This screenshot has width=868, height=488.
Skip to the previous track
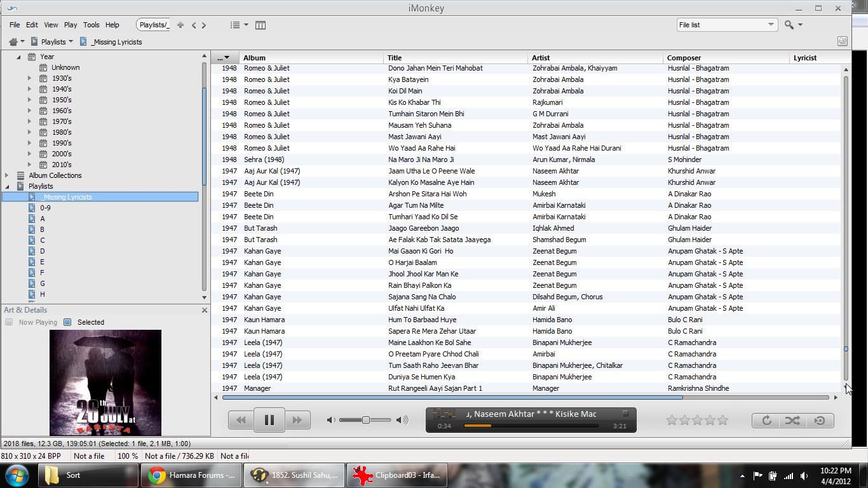tap(241, 420)
